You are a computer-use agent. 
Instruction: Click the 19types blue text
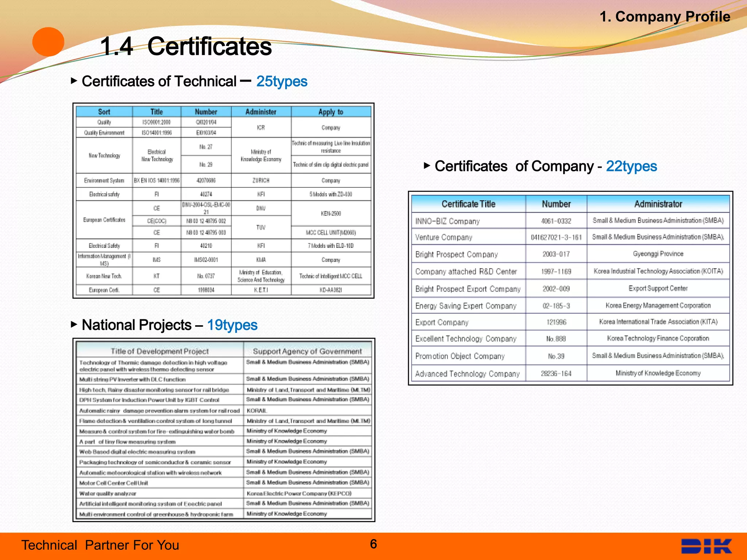point(232,325)
